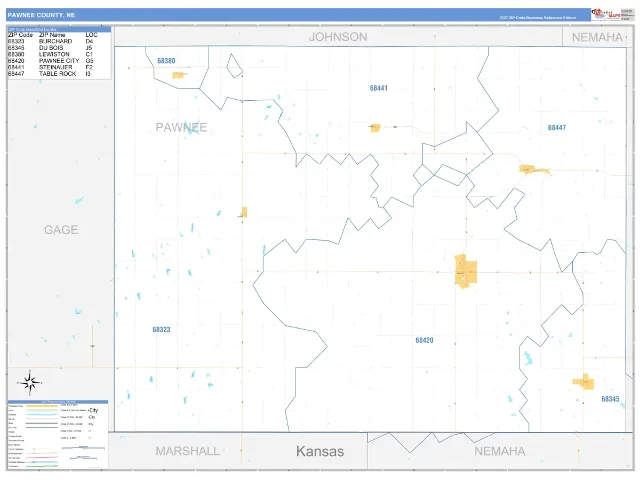Viewport: 640px width, 480px height.
Task: Click the compass rose icon
Action: pos(29,382)
